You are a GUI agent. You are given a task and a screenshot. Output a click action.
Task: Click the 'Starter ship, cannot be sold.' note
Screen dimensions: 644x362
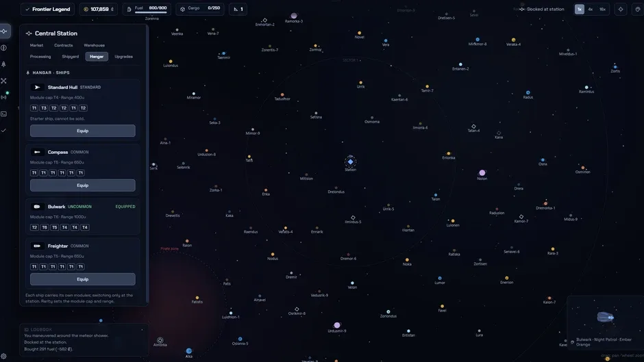pos(57,118)
